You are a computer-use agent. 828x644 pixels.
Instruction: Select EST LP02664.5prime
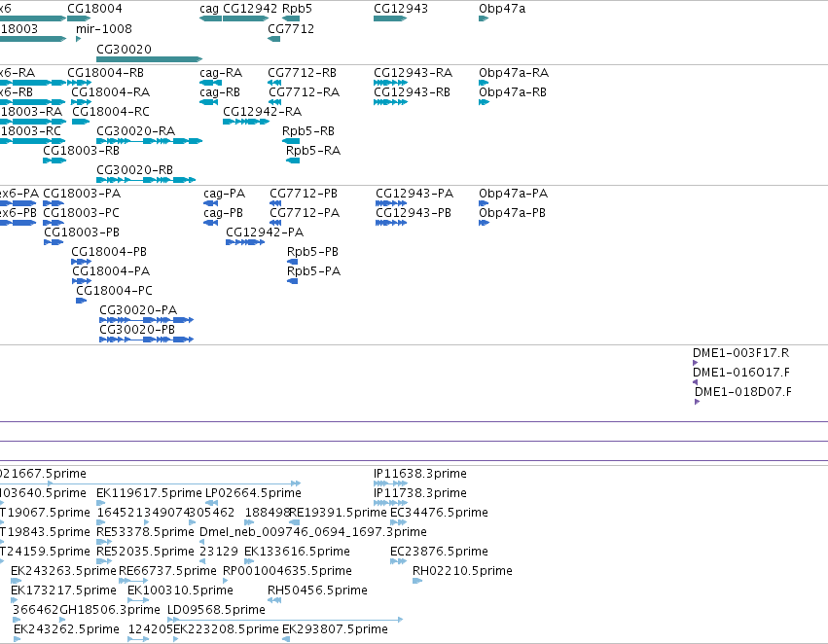tap(253, 493)
